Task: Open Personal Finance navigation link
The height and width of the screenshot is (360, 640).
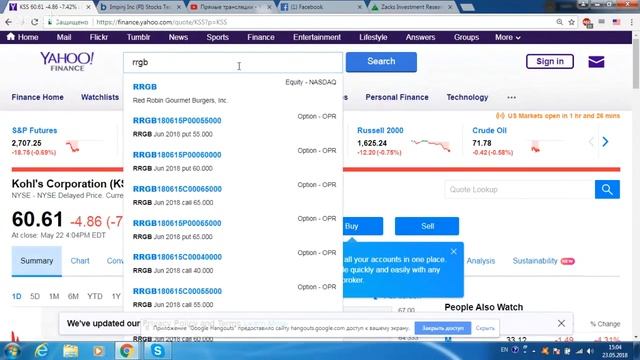Action: [397, 97]
